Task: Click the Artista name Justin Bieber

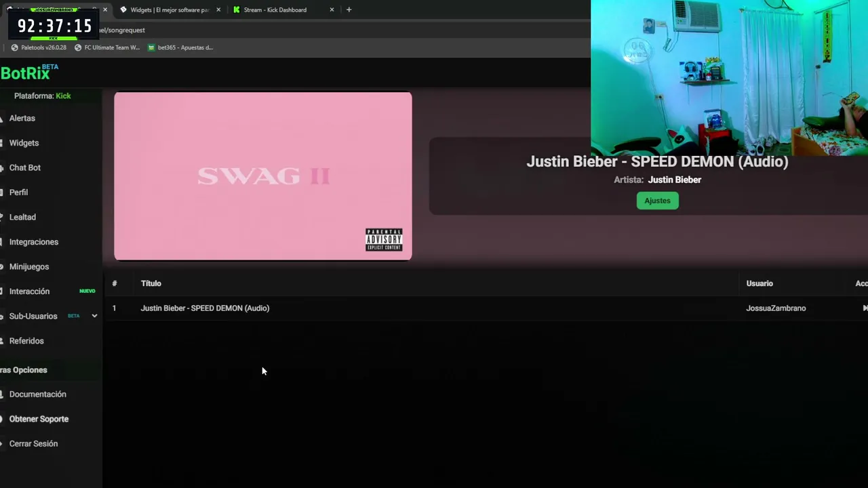Action: click(x=674, y=180)
